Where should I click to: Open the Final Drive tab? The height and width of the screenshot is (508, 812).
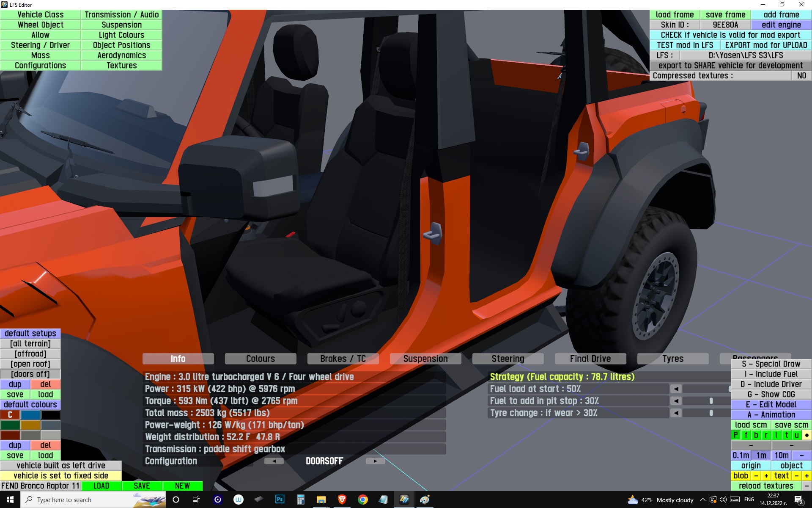590,359
